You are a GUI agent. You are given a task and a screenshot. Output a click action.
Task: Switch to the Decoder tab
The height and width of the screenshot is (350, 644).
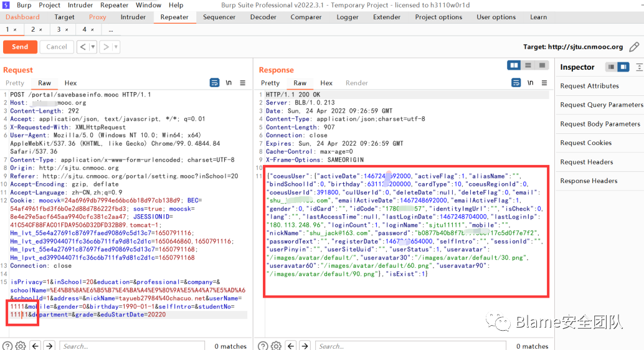pos(263,17)
